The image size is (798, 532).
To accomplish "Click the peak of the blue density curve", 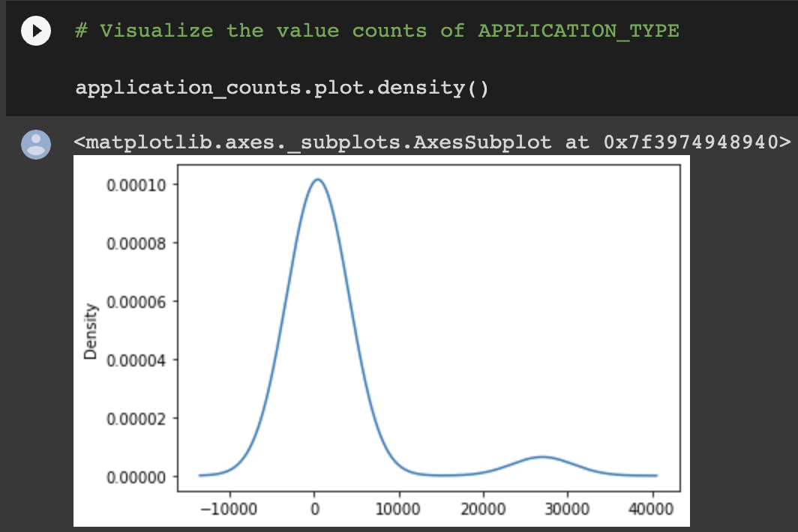I will pyautogui.click(x=318, y=180).
